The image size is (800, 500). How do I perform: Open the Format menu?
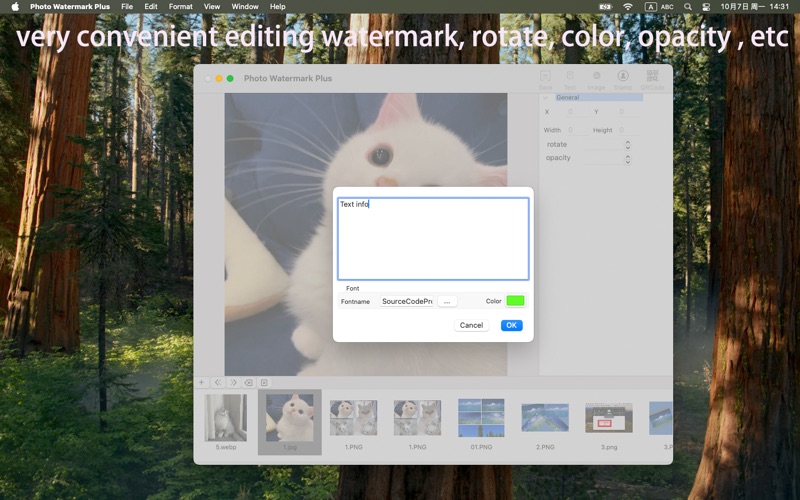click(x=181, y=7)
